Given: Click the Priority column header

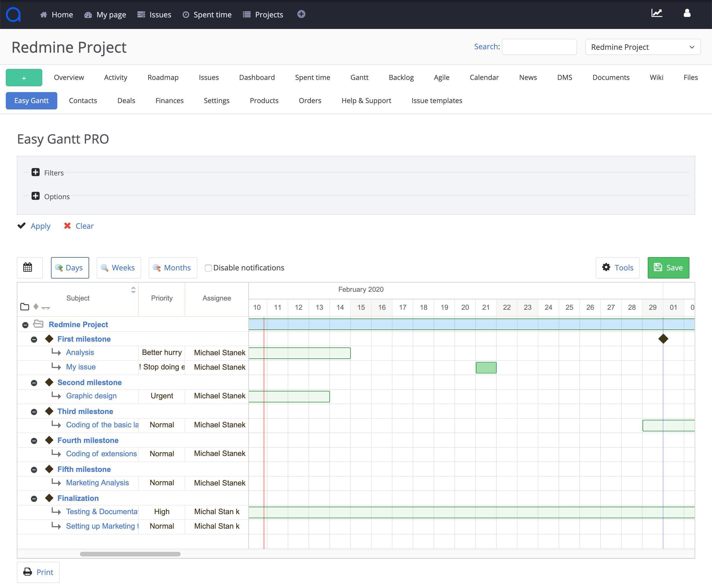Looking at the screenshot, I should [x=162, y=298].
